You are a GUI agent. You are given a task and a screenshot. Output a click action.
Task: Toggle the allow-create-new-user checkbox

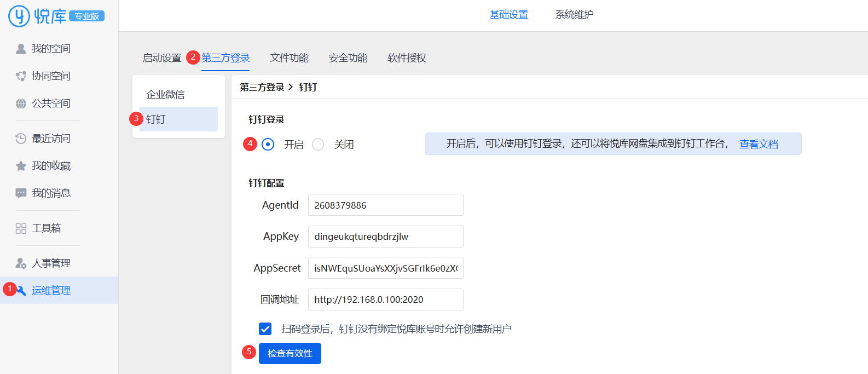(x=265, y=329)
